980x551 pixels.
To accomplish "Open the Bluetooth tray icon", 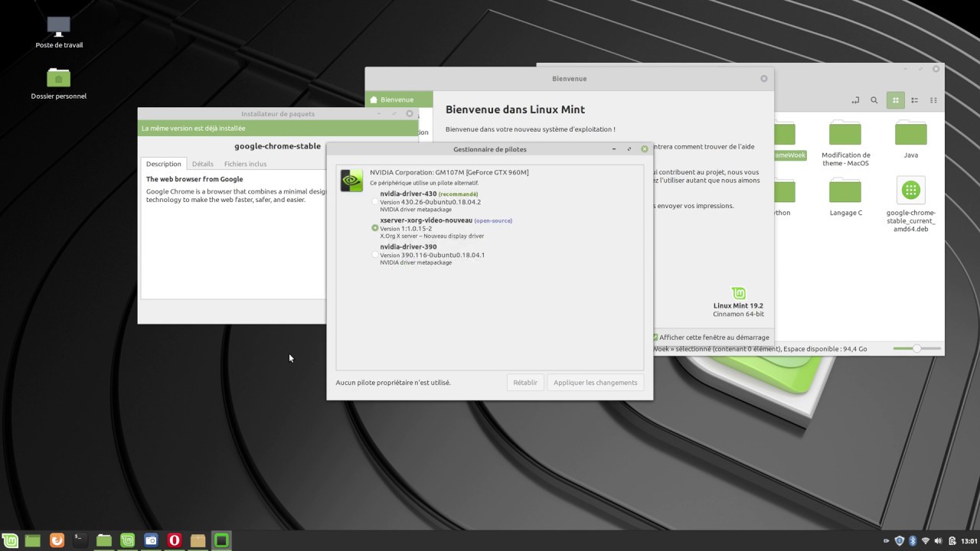I will click(x=913, y=541).
